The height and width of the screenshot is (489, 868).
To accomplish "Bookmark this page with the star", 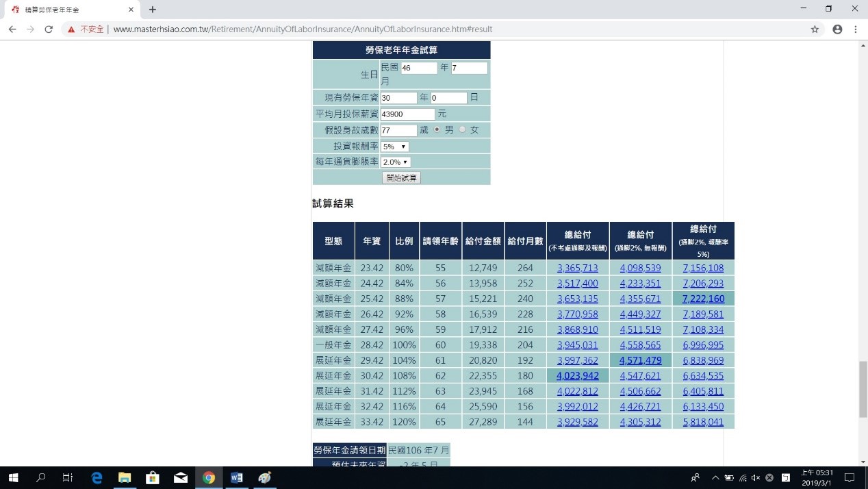I will 815,29.
